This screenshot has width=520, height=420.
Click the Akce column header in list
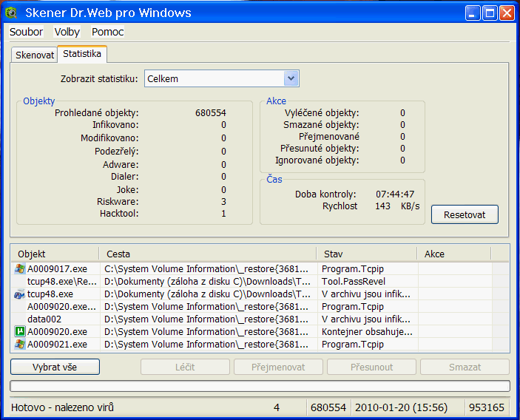point(453,254)
